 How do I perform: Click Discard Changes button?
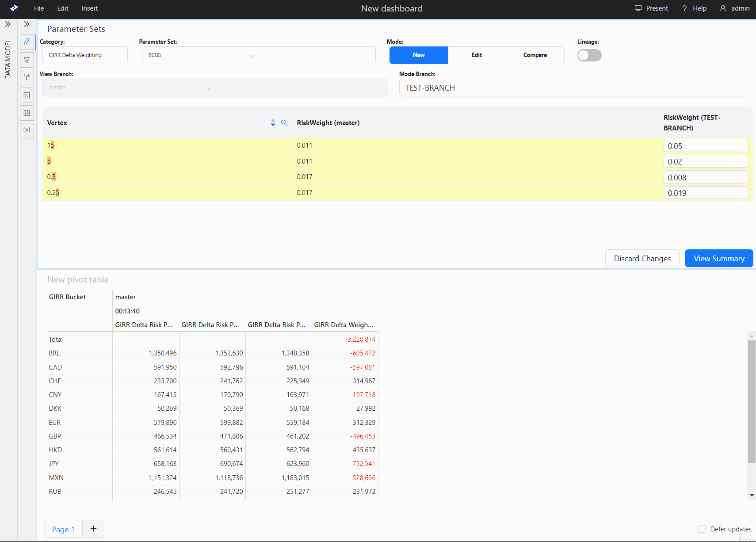click(642, 259)
